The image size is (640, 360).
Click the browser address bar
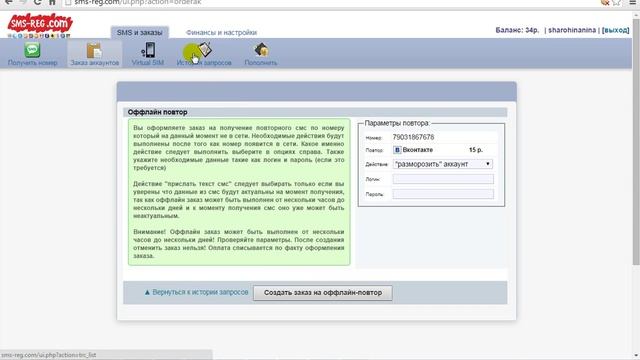point(331,2)
